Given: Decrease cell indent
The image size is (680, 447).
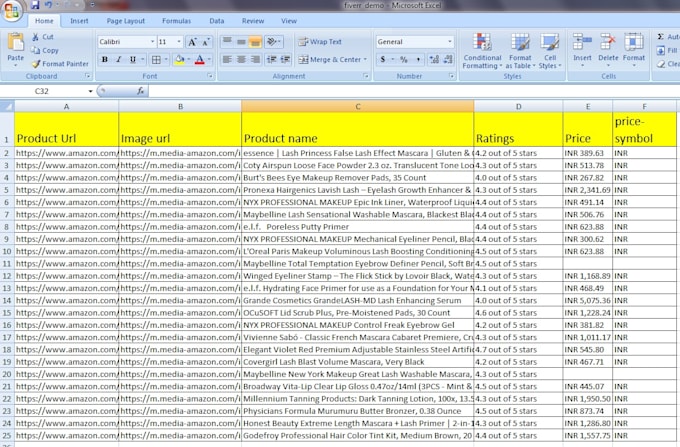Looking at the screenshot, I should pyautogui.click(x=271, y=59).
